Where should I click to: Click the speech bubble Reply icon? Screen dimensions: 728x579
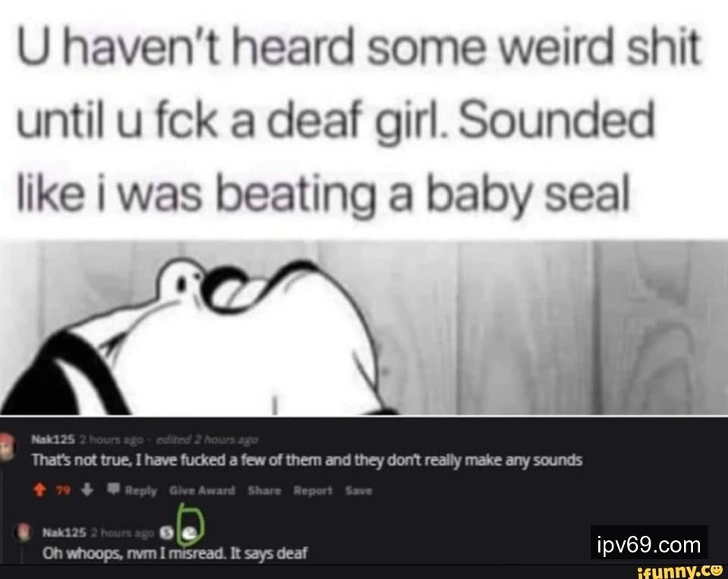coord(114,489)
